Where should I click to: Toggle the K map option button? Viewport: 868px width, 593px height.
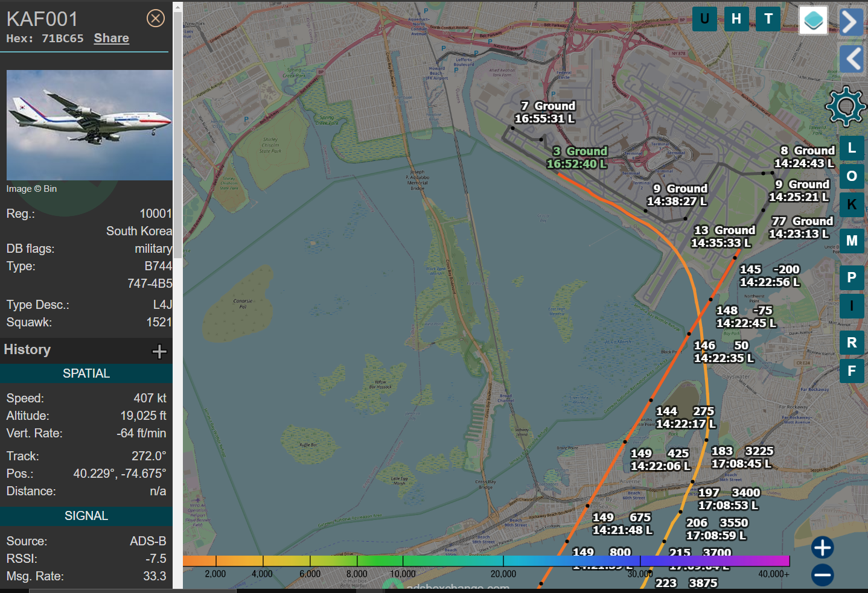point(852,205)
